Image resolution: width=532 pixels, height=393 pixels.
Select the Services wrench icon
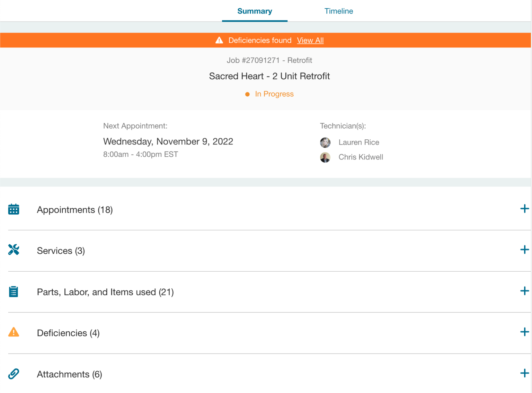[14, 250]
